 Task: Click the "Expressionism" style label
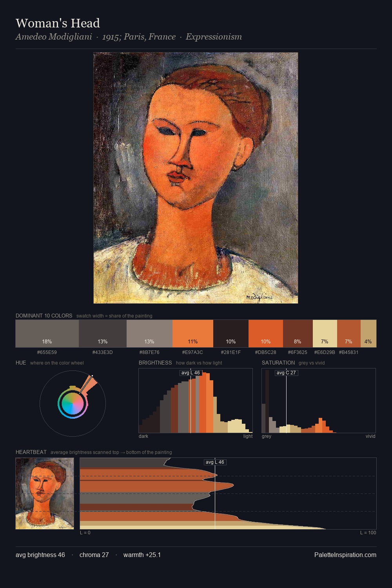pos(214,37)
